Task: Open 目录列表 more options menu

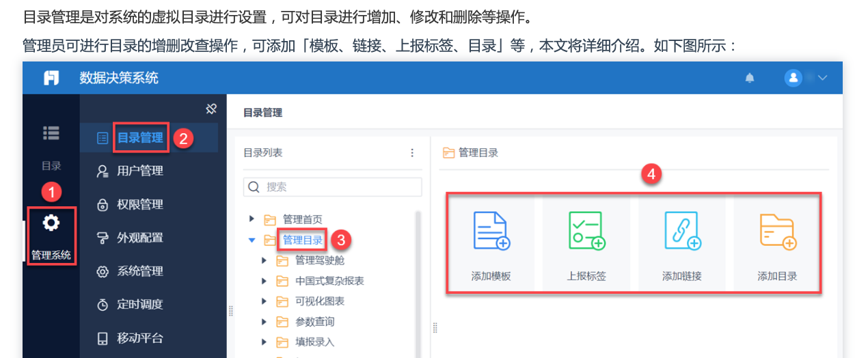Action: pos(411,153)
